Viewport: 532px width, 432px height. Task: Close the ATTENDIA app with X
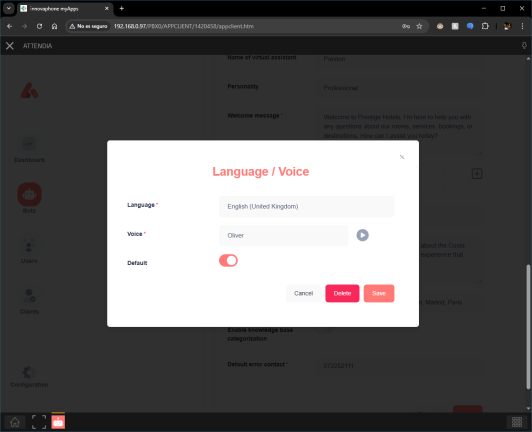point(10,46)
